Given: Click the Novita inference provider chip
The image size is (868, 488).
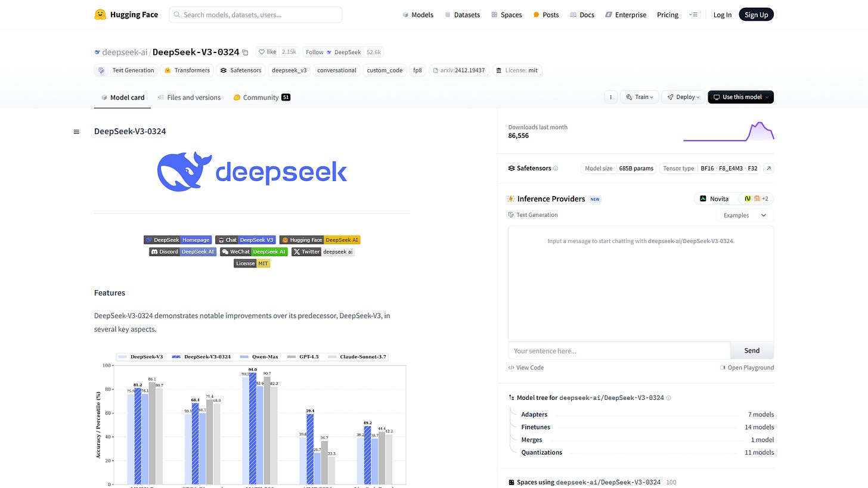Looking at the screenshot, I should (714, 199).
